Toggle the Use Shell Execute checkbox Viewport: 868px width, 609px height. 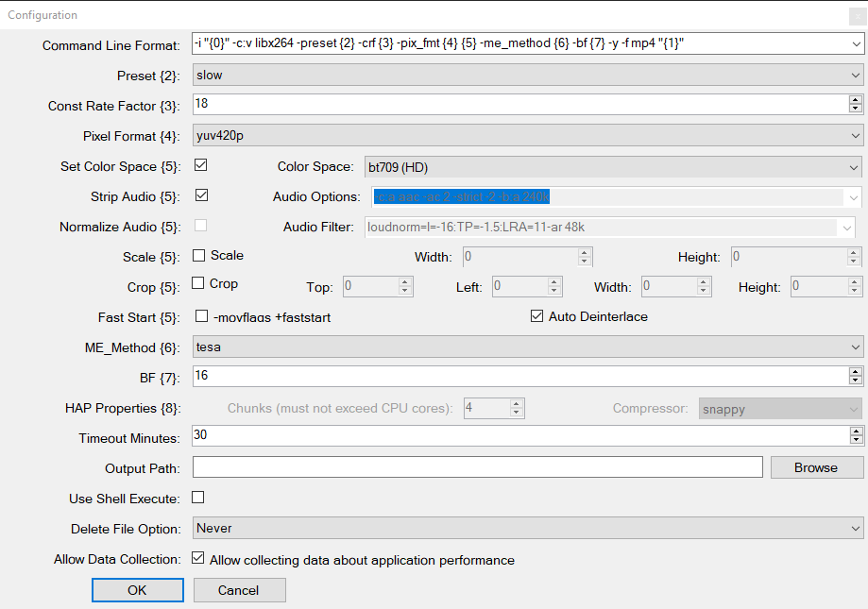(198, 498)
